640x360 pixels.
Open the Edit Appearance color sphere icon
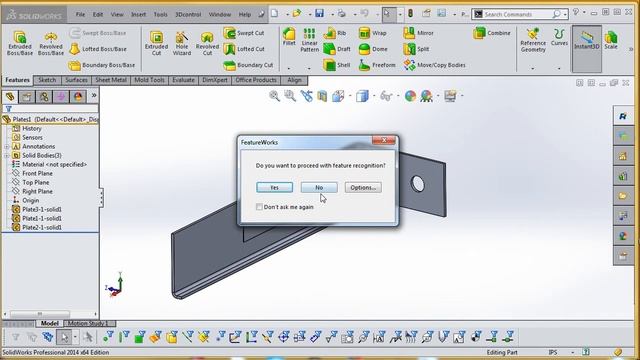[410, 96]
